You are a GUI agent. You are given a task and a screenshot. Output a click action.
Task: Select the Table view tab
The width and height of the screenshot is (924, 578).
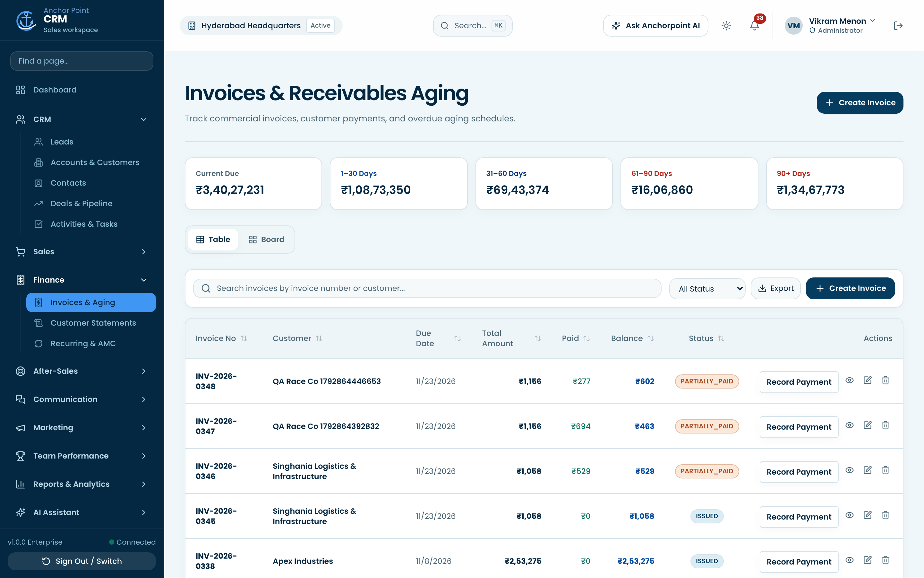point(213,239)
